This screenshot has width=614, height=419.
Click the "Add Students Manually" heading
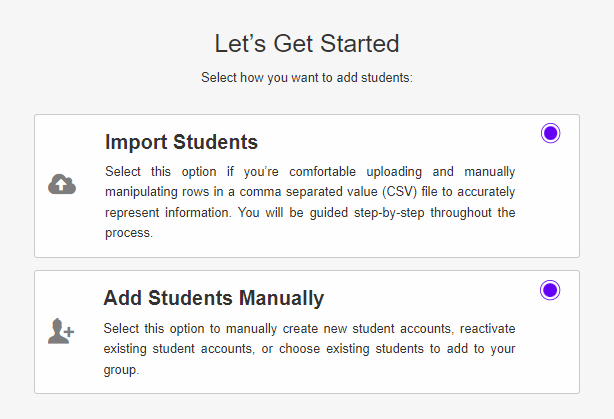pos(213,298)
